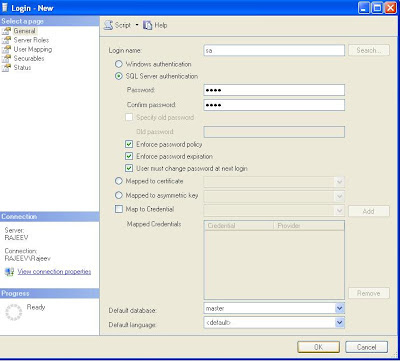Switch to Status page
This screenshot has height=361, width=400.
click(x=22, y=68)
